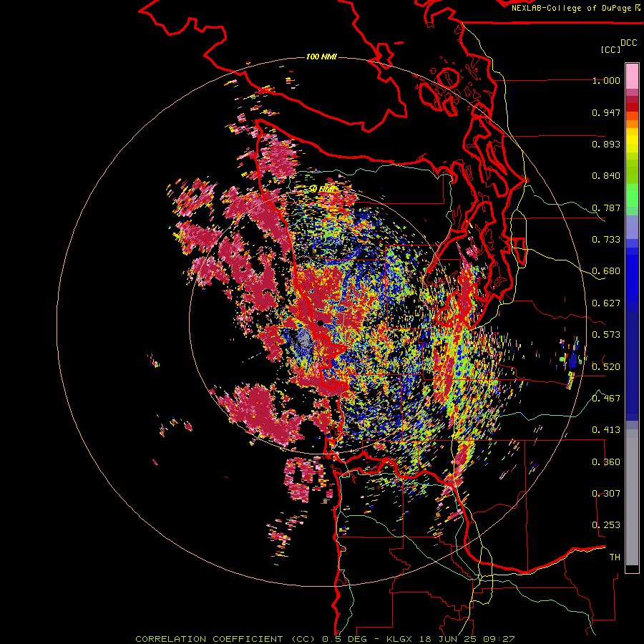The image size is (644, 644).
Task: Pick the periwinkle color bar segment above 0.733
Action: pyautogui.click(x=632, y=227)
